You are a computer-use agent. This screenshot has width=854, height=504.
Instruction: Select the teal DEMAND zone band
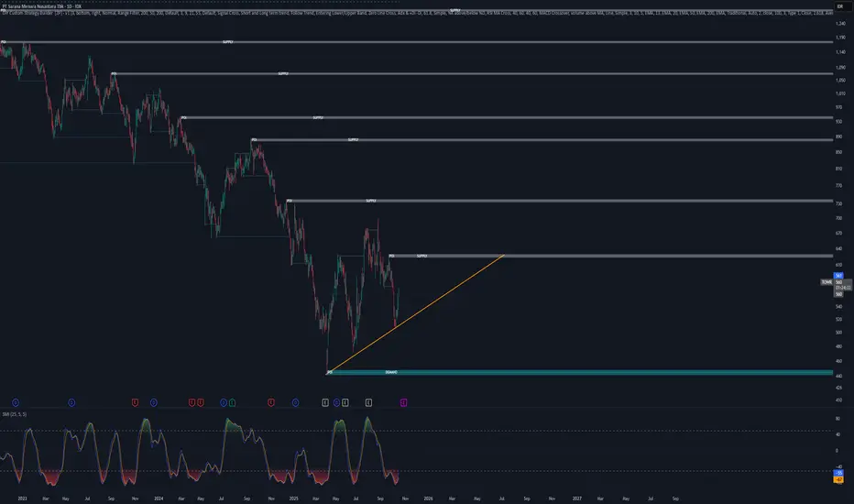(579, 373)
